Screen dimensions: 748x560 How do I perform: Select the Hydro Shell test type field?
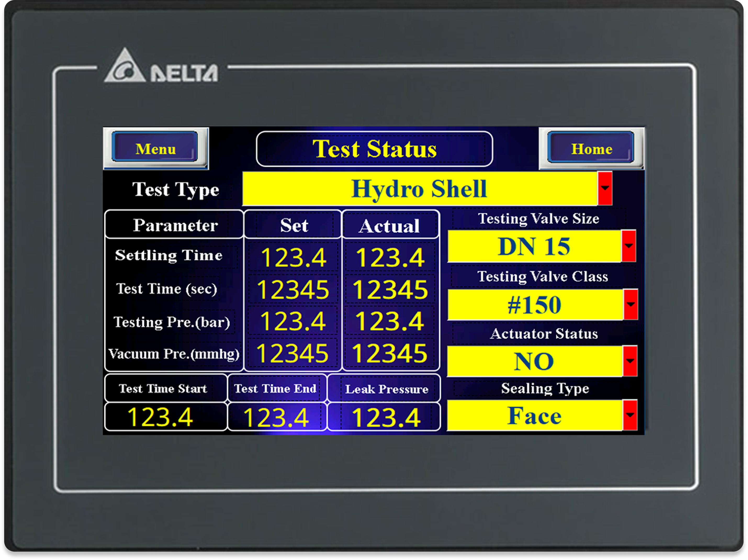(x=419, y=189)
